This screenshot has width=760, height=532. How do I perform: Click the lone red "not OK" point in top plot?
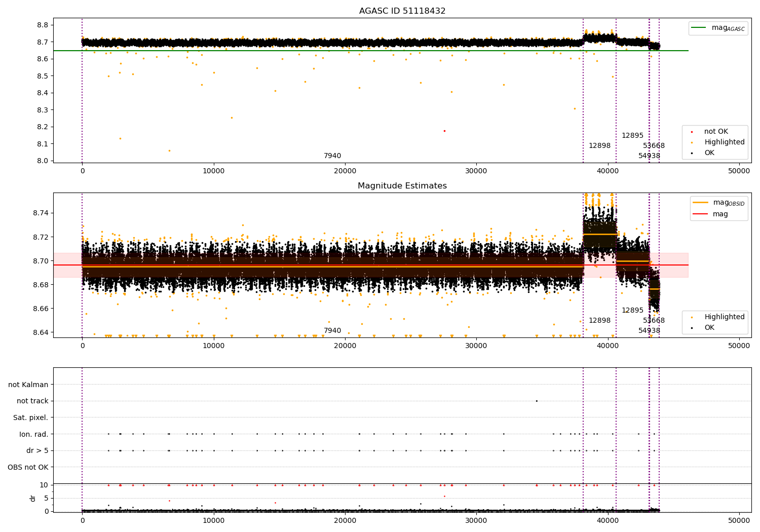[444, 131]
